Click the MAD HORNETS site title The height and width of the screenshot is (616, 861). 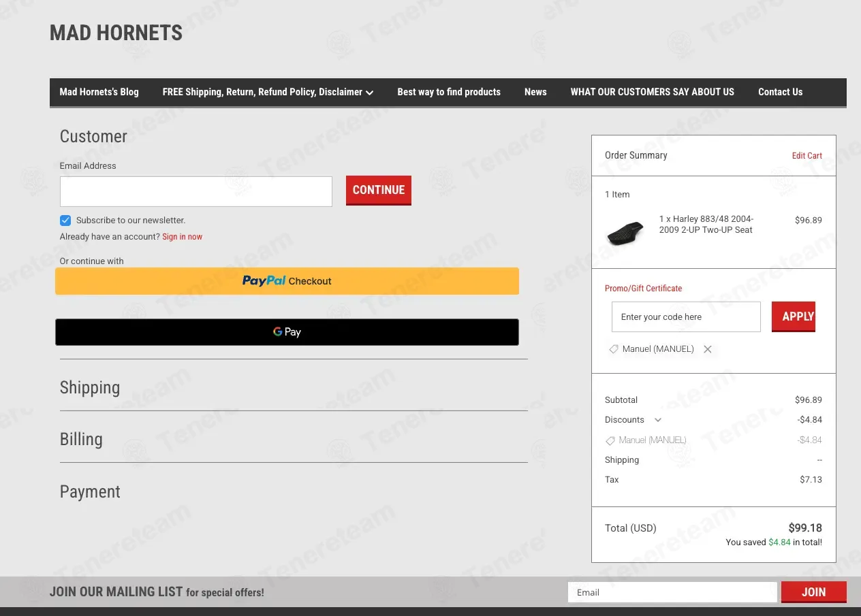point(116,33)
